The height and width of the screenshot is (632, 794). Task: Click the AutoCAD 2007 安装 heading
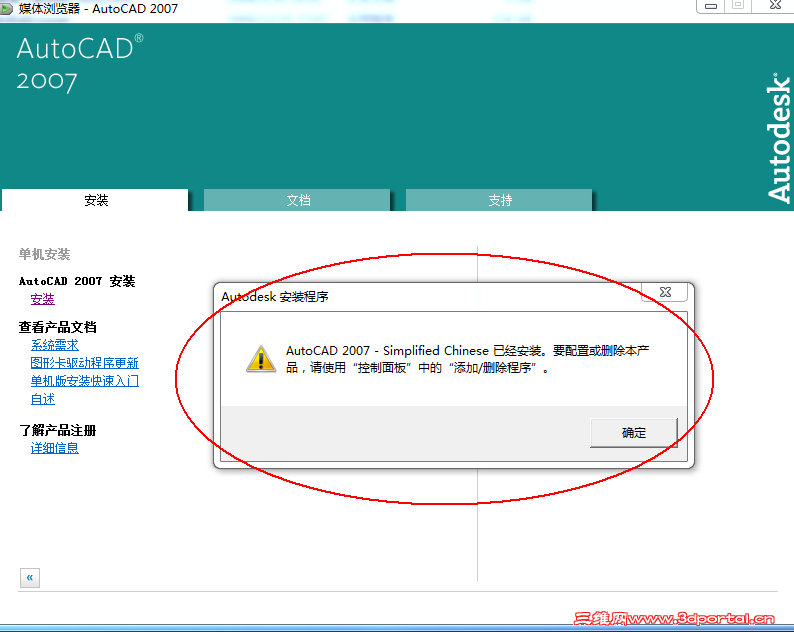pos(77,281)
